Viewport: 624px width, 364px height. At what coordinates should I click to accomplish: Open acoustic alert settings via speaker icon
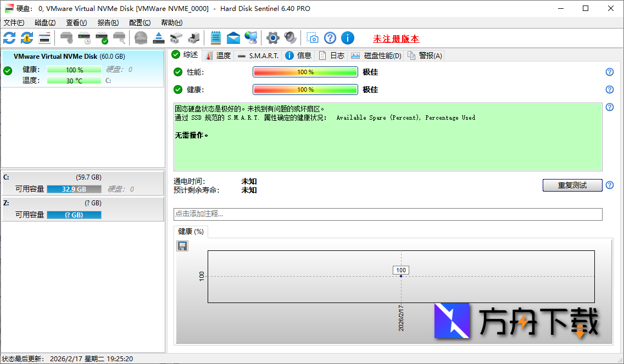tap(290, 38)
